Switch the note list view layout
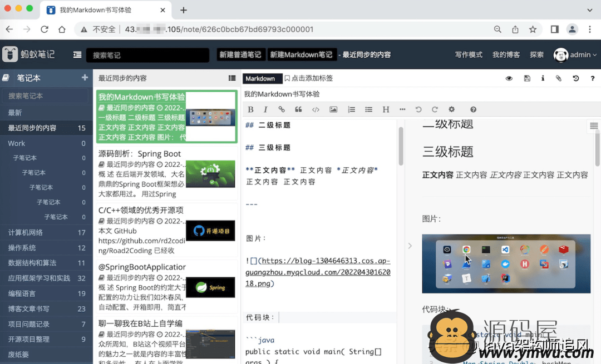The width and height of the screenshot is (601, 364). 232,78
